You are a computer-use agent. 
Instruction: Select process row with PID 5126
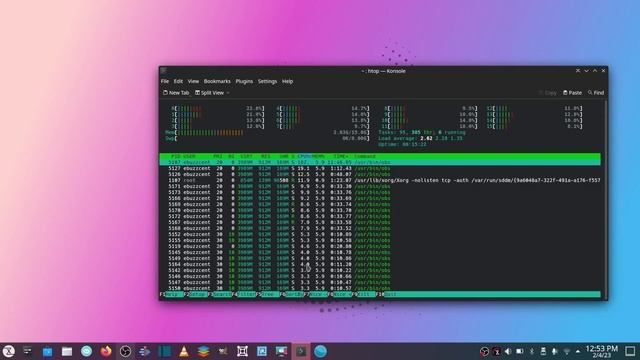(x=380, y=174)
